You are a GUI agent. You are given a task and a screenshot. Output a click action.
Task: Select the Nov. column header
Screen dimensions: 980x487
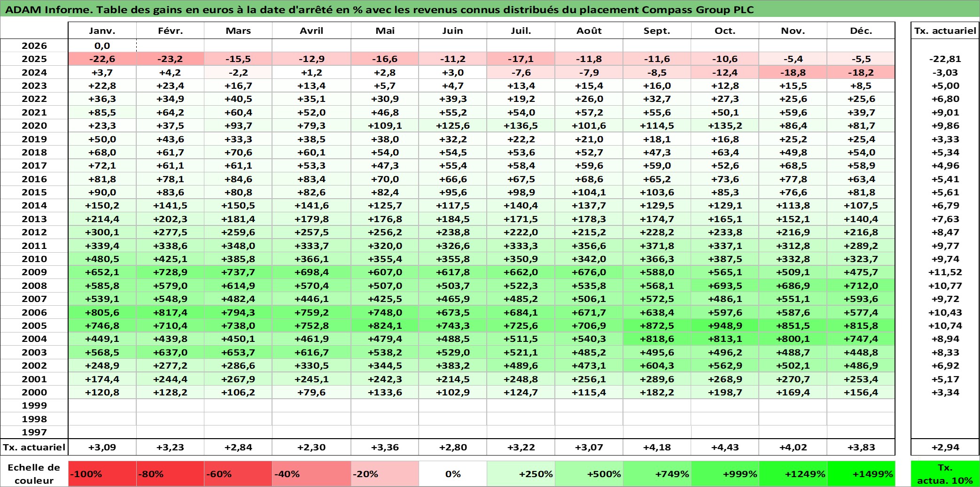(x=793, y=31)
